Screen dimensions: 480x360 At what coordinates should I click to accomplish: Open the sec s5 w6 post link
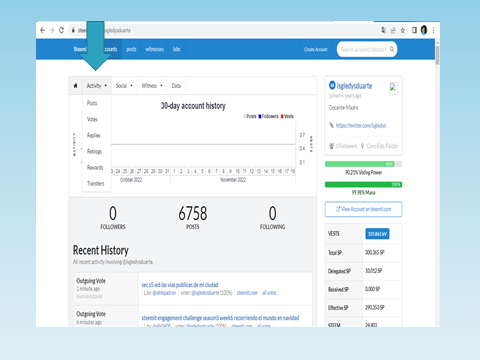180,285
